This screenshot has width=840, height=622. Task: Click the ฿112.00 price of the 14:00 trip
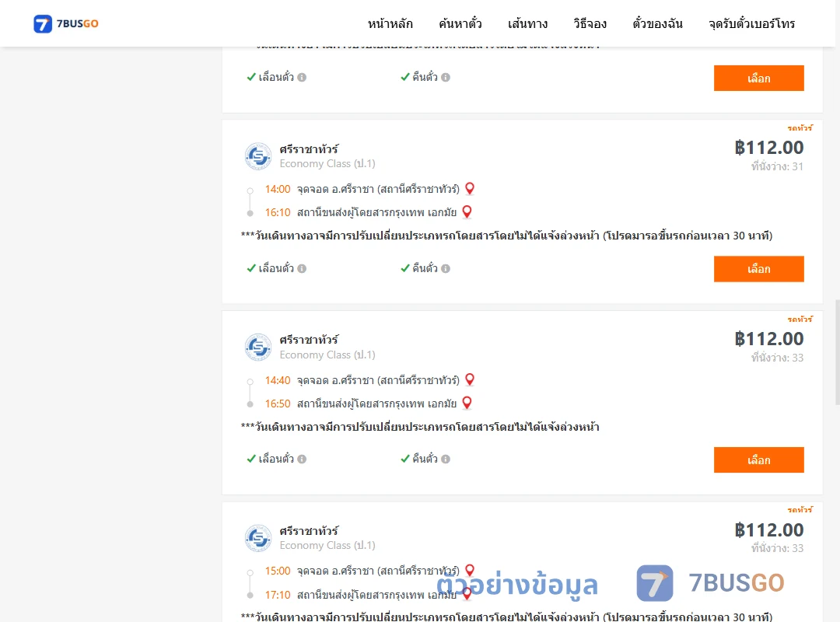(x=768, y=148)
